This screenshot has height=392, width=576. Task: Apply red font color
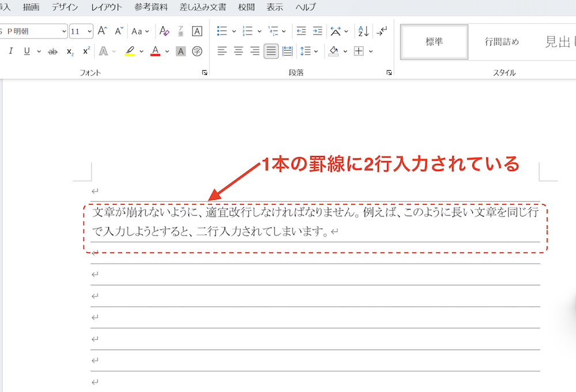coord(156,51)
